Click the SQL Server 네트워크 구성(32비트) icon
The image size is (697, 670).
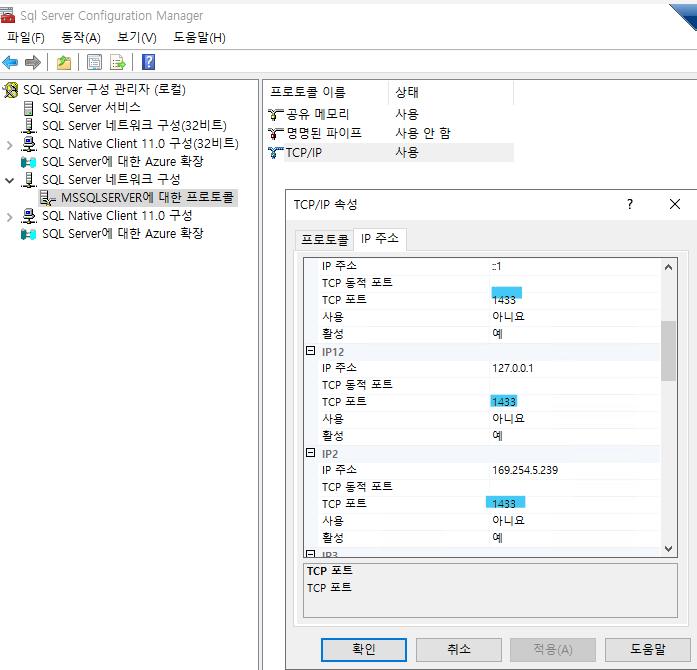point(29,126)
